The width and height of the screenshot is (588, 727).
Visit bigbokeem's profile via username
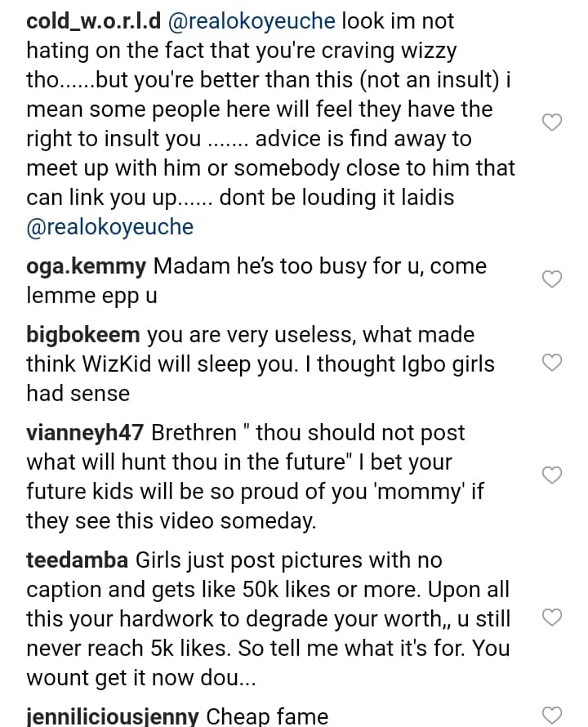tap(83, 335)
